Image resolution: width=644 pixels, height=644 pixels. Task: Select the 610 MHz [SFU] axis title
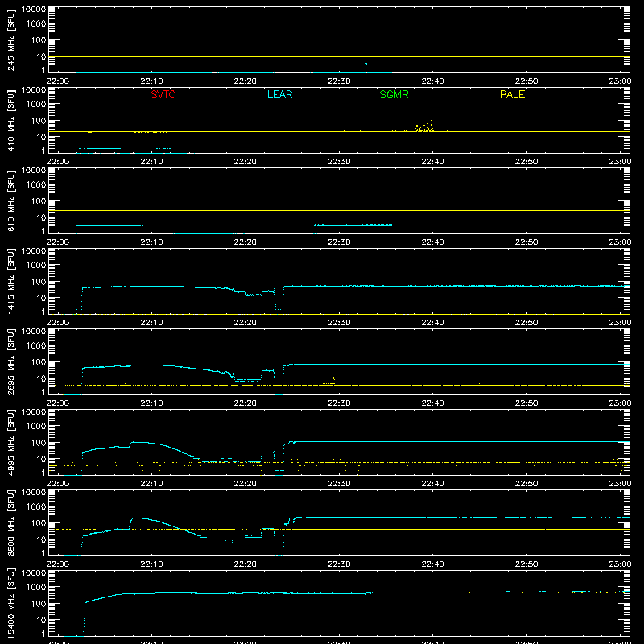click(11, 201)
